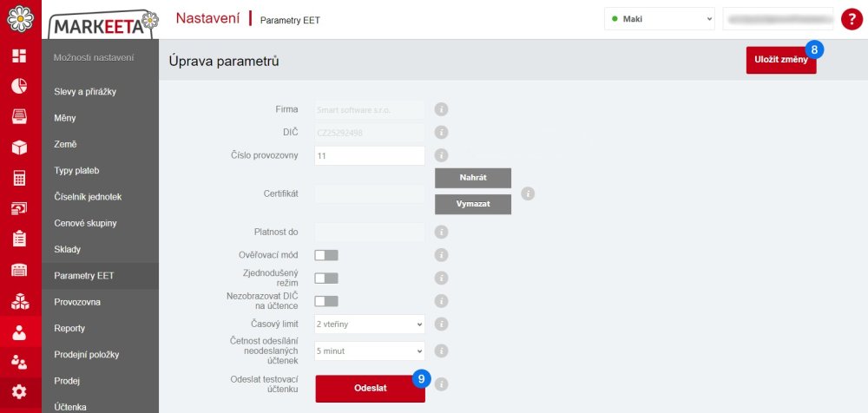Image resolution: width=868 pixels, height=413 pixels.
Task: Show info for Četnost odesílání neodeslaných účtenek
Action: pyautogui.click(x=441, y=351)
